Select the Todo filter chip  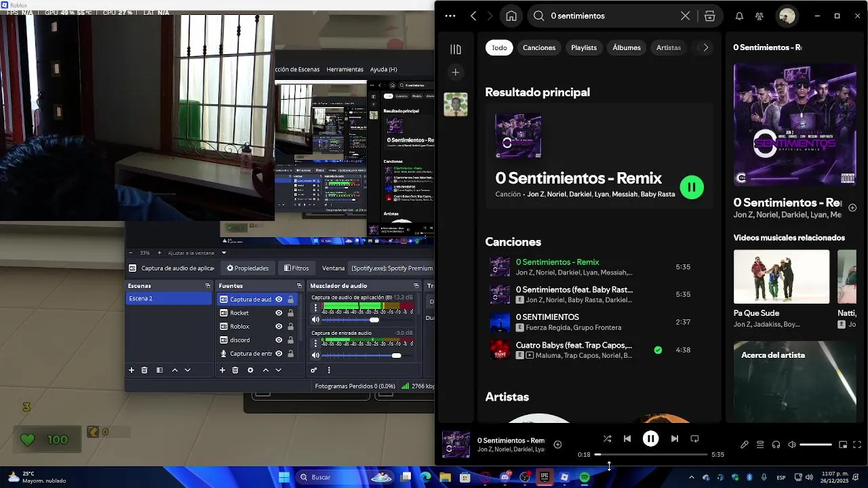click(499, 47)
